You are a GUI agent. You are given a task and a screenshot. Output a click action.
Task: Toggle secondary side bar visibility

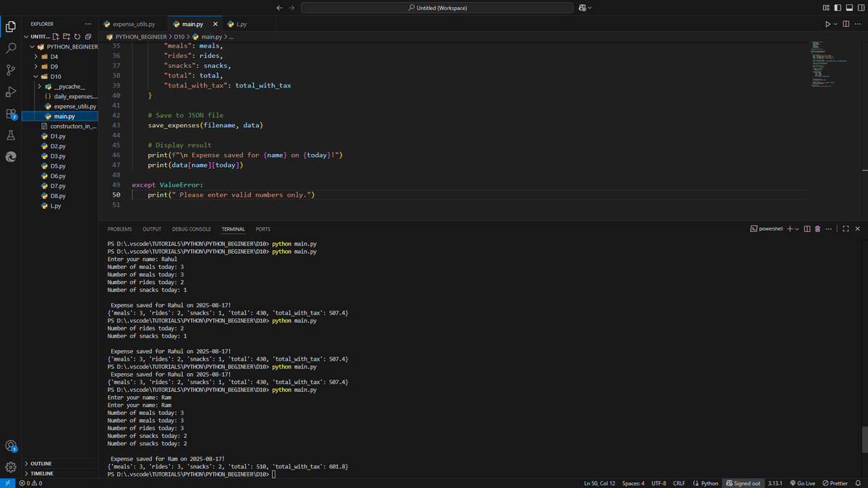pos(860,8)
